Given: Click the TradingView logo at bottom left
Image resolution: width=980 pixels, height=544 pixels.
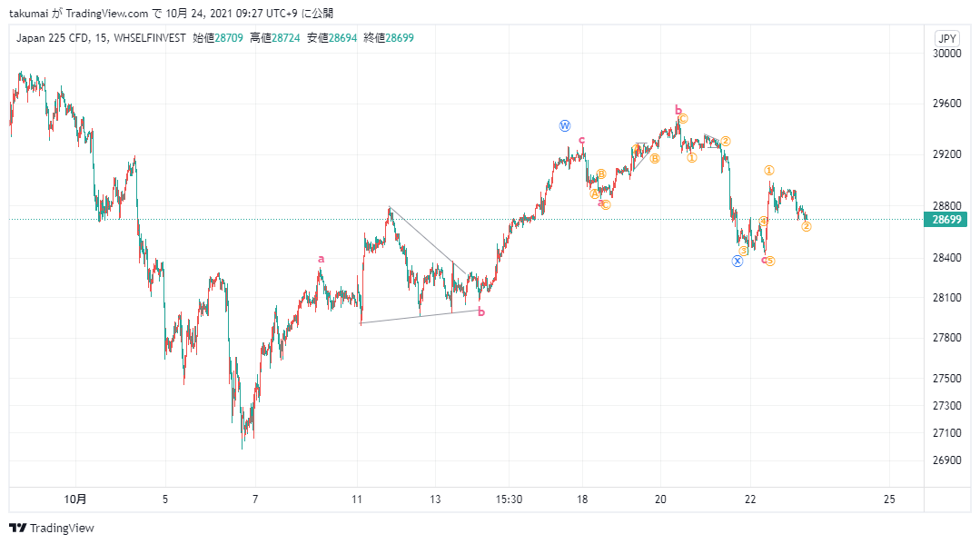Looking at the screenshot, I should coord(51,529).
